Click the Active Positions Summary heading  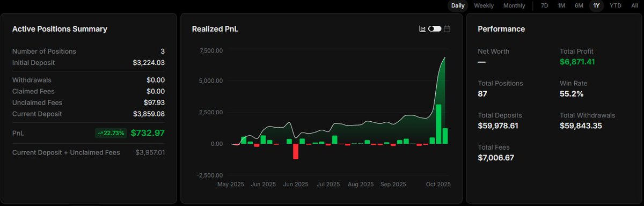(x=60, y=29)
